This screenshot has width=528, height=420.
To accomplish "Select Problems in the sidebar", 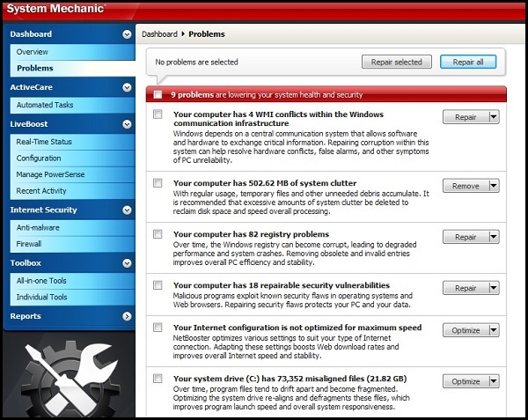I will pos(72,69).
